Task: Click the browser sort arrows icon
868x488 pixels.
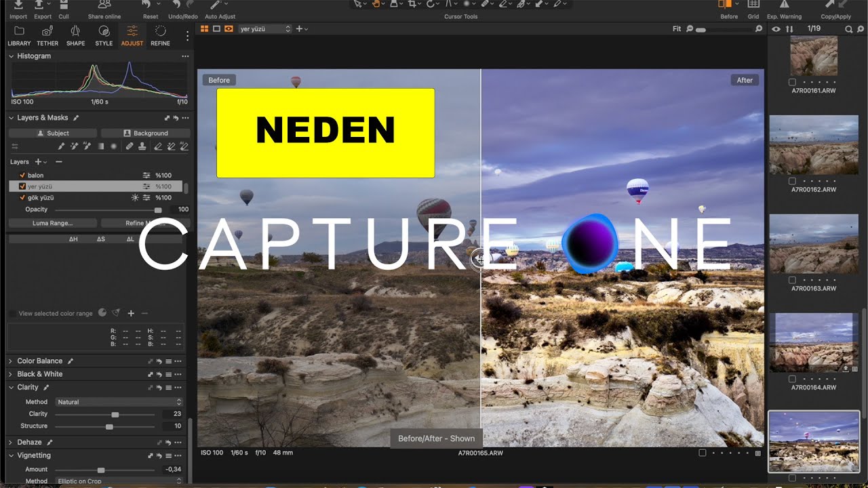Action: pyautogui.click(x=789, y=29)
